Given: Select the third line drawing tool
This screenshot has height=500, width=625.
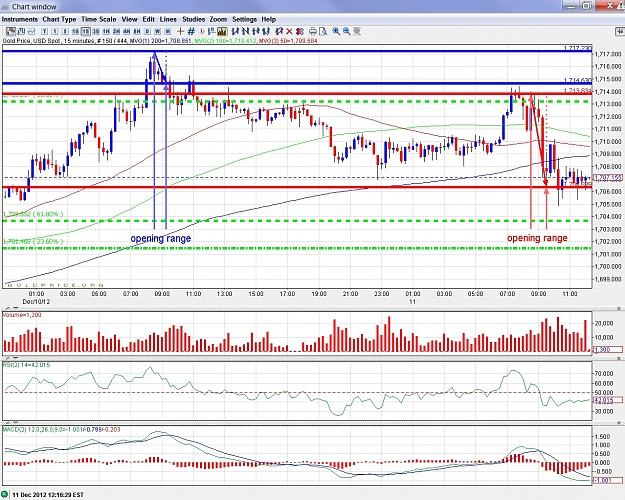Looking at the screenshot, I should pyautogui.click(x=256, y=31).
